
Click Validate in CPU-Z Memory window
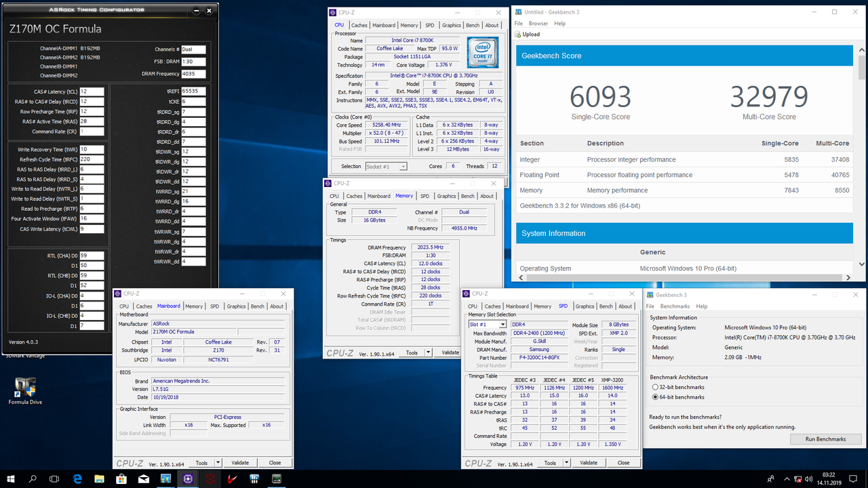click(x=450, y=352)
